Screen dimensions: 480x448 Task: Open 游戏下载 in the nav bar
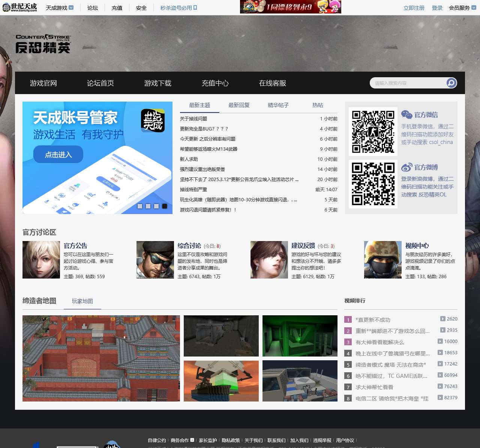point(158,83)
